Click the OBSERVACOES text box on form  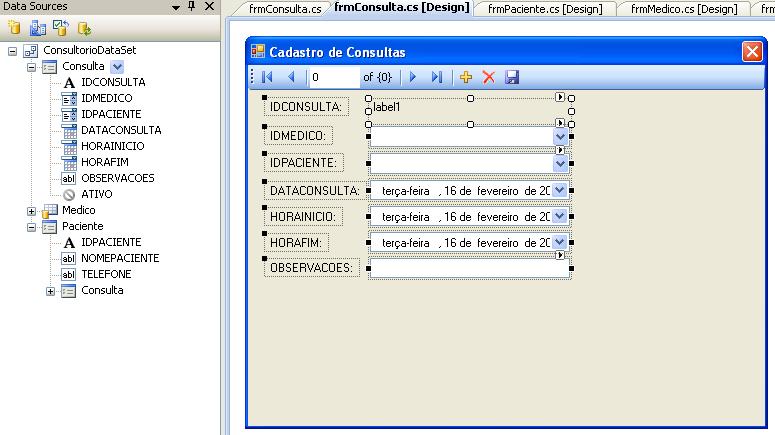[x=470, y=268]
